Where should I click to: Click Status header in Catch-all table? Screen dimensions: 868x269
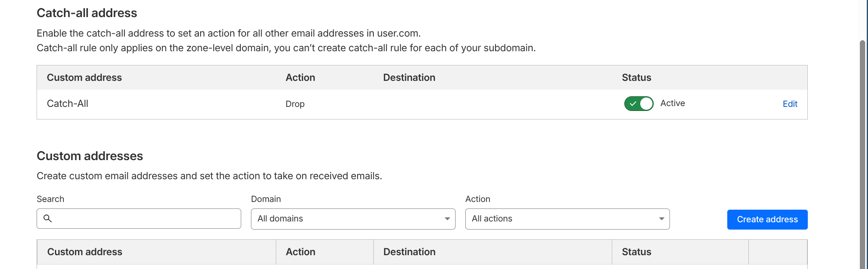636,78
